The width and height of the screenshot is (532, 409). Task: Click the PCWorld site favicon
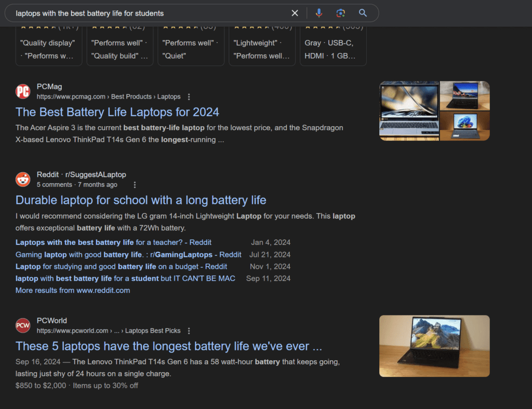click(x=23, y=325)
